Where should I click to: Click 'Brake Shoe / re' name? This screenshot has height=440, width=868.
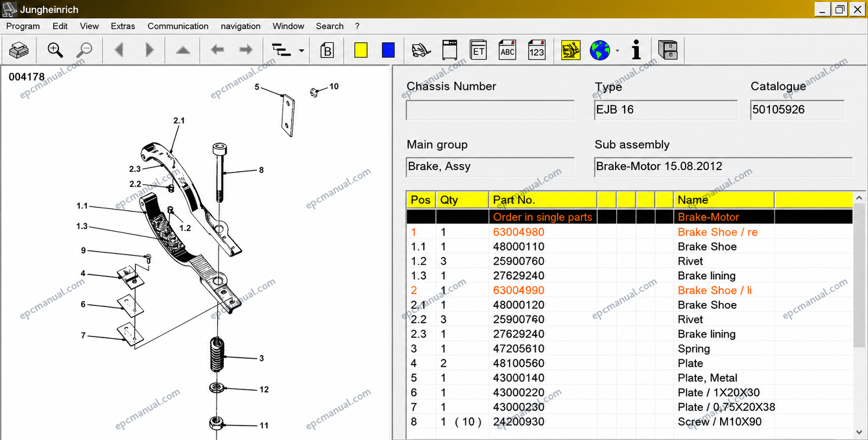[717, 232]
